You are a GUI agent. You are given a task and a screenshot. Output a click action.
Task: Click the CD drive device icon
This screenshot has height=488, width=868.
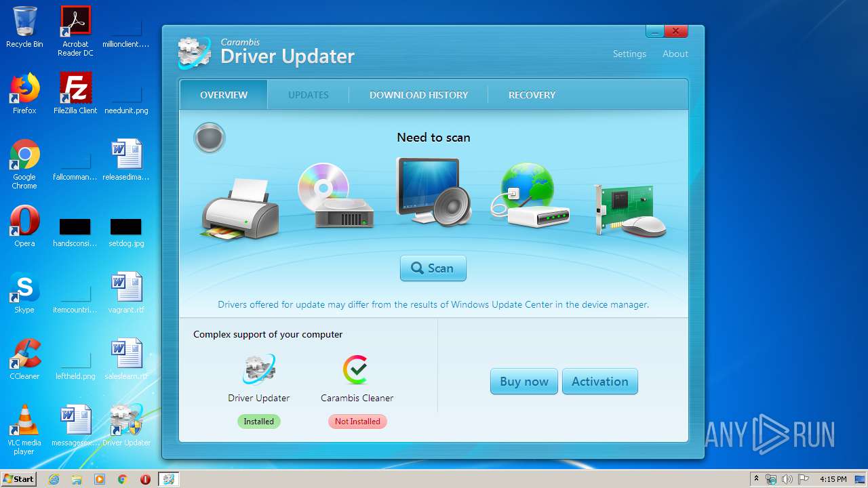(335, 195)
